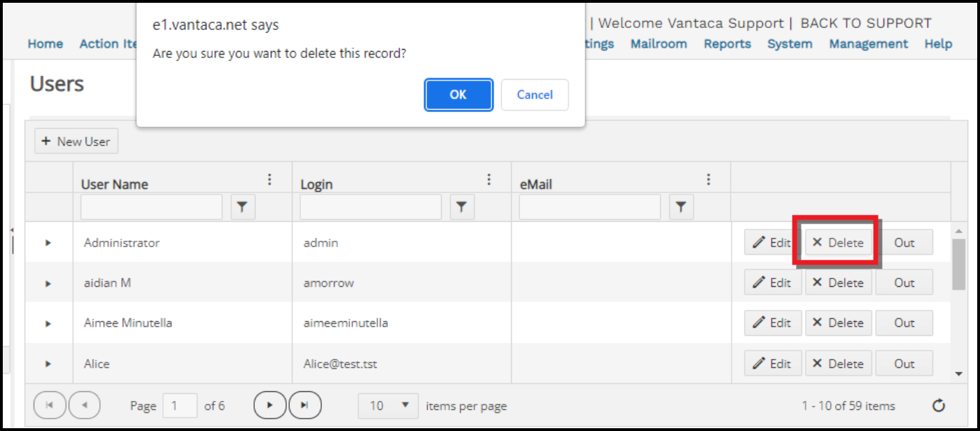The image size is (980, 431).
Task: Open the Mailroom menu
Action: pos(659,43)
